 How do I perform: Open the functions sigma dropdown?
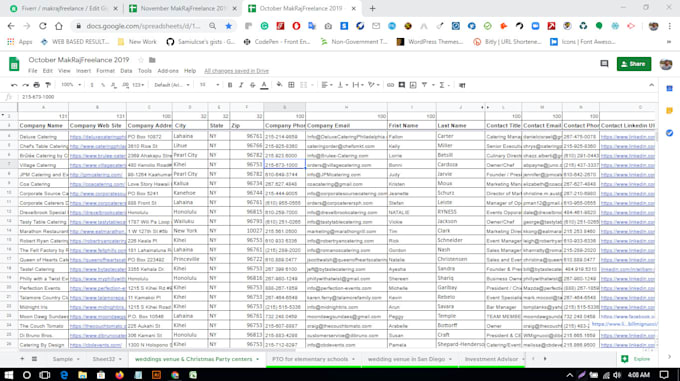pos(444,85)
